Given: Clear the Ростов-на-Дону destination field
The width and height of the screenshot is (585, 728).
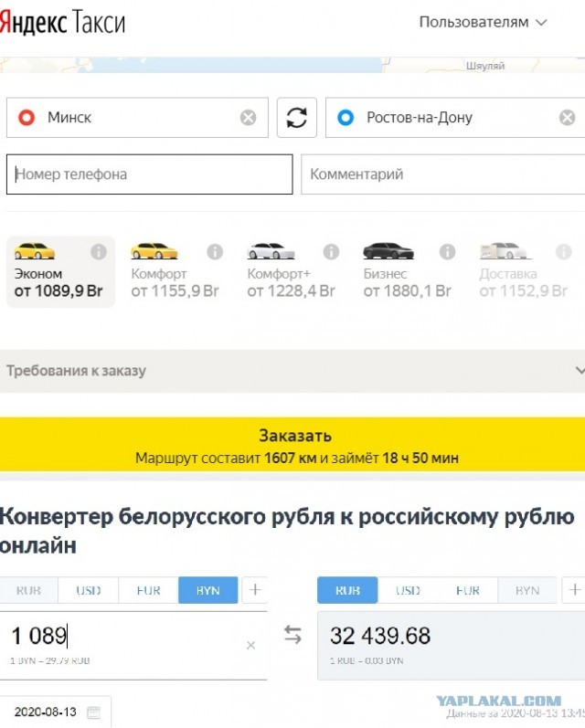Looking at the screenshot, I should [567, 118].
